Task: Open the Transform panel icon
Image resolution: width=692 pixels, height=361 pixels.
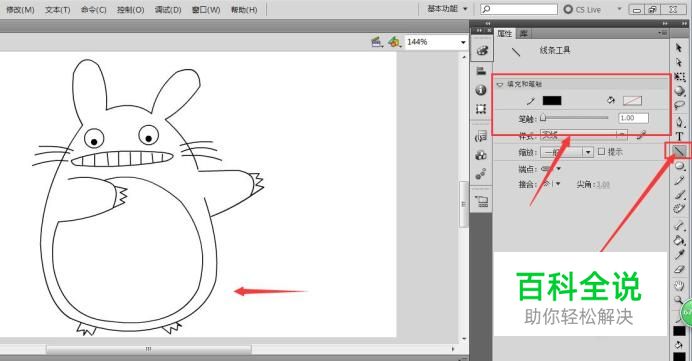Action: (x=481, y=109)
